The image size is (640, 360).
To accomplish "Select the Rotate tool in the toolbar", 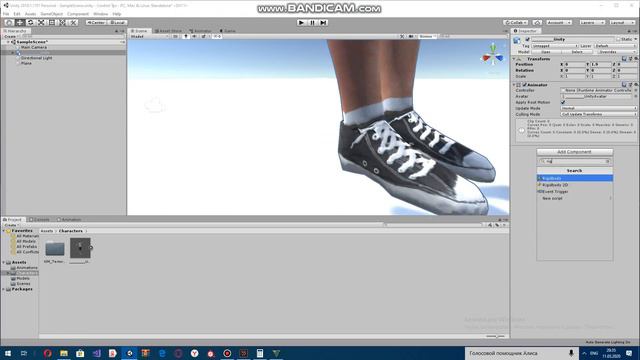I will click(x=30, y=22).
